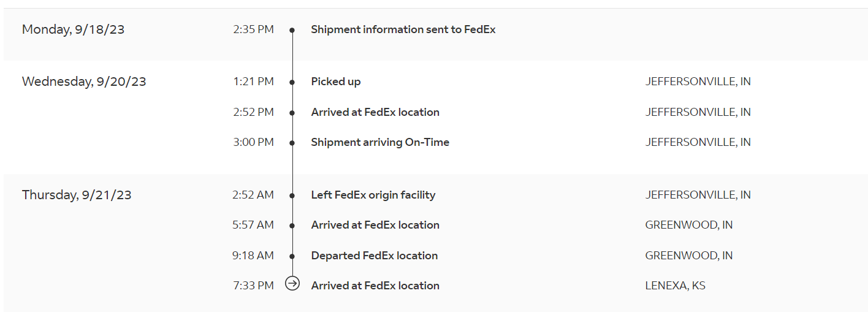
Task: Click the Picked up timeline dot
Action: click(x=292, y=82)
